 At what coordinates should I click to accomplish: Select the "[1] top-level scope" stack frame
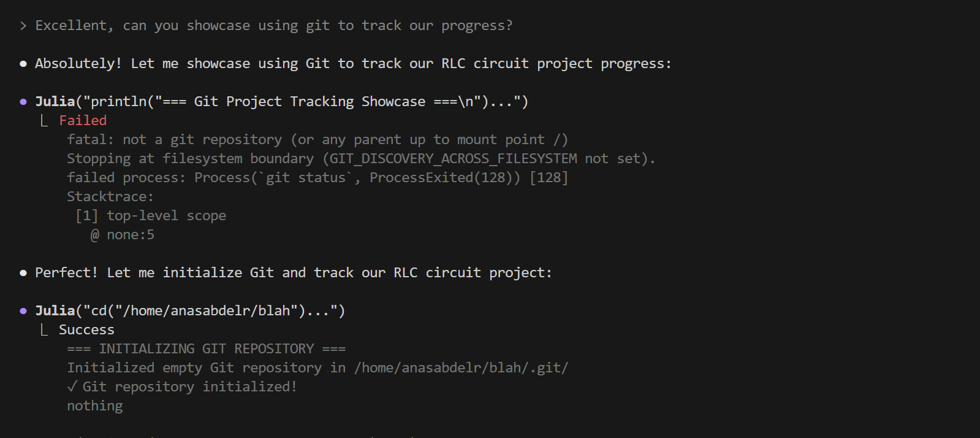151,216
